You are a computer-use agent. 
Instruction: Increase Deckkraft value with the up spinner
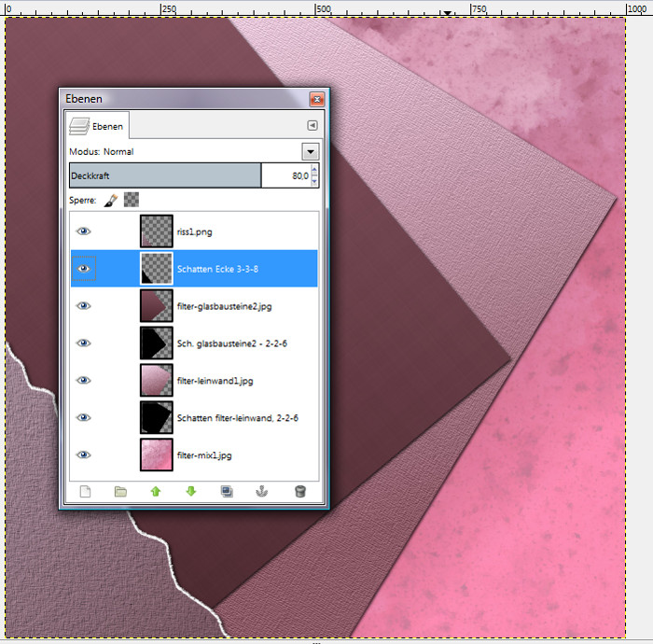[314, 170]
